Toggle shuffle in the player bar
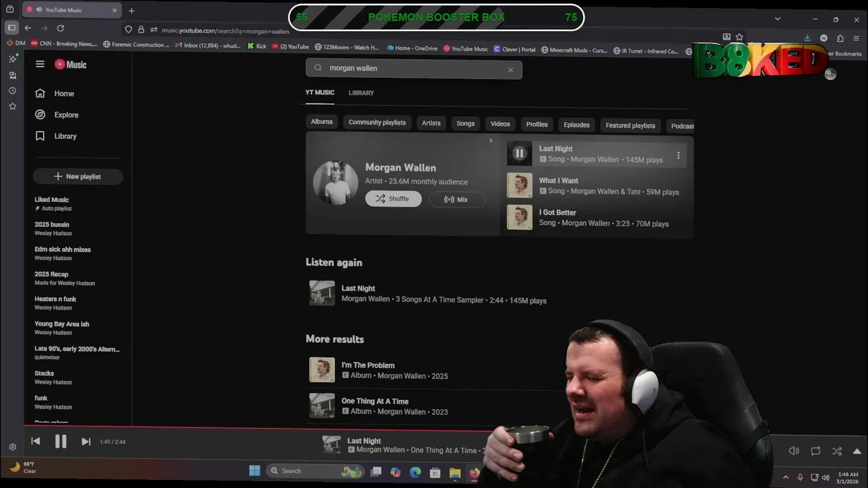 pos(837,451)
